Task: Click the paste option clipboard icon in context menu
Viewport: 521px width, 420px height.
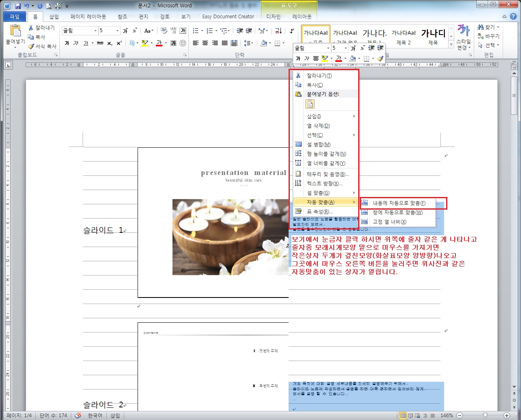Action: pos(310,104)
